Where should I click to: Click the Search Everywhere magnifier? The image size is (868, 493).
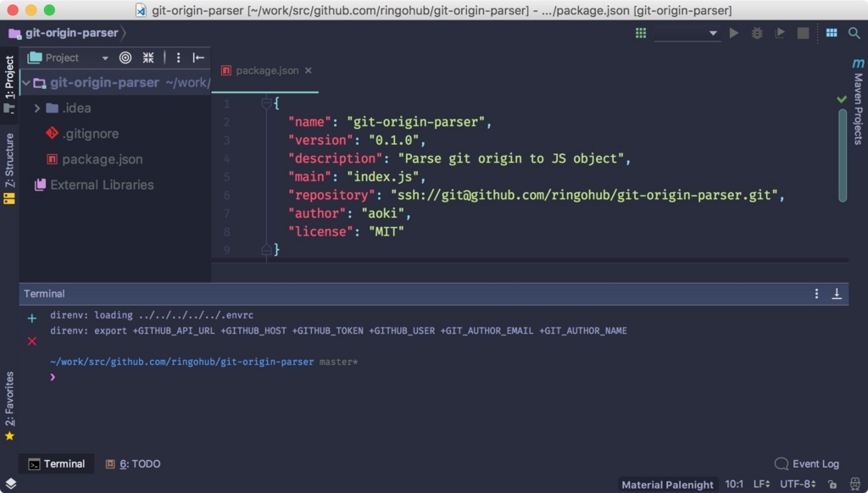click(854, 33)
